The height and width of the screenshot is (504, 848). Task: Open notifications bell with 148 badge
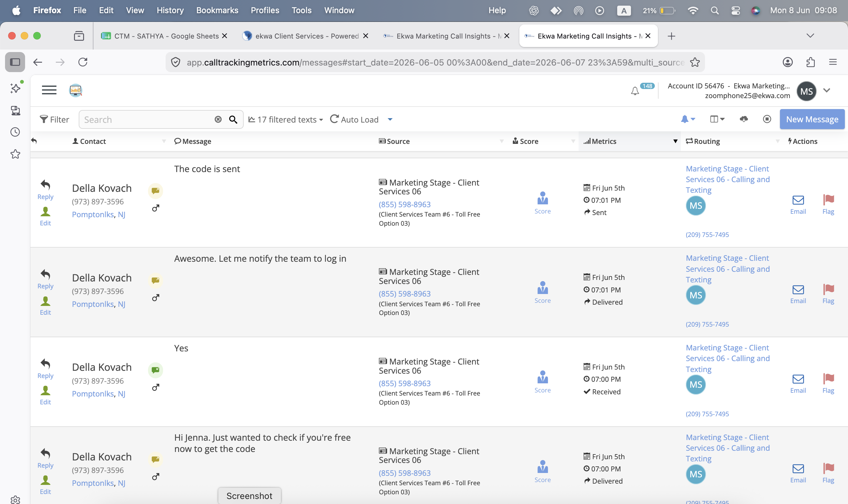(635, 91)
